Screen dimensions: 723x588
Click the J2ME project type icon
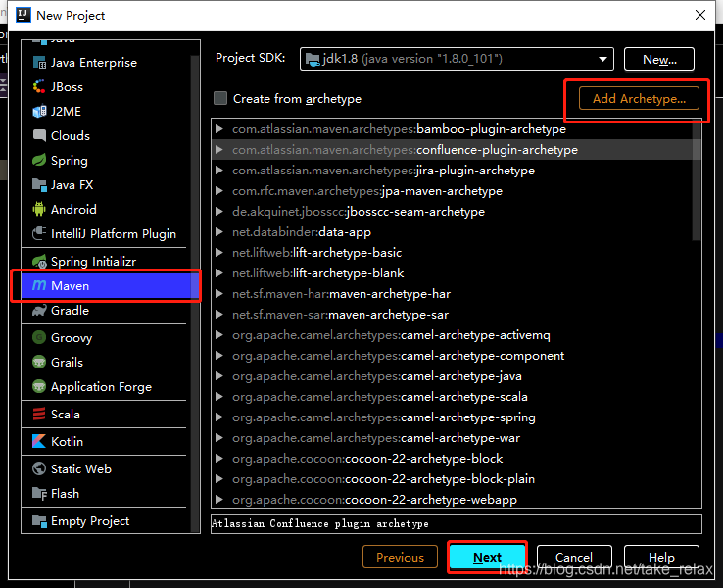tap(39, 111)
